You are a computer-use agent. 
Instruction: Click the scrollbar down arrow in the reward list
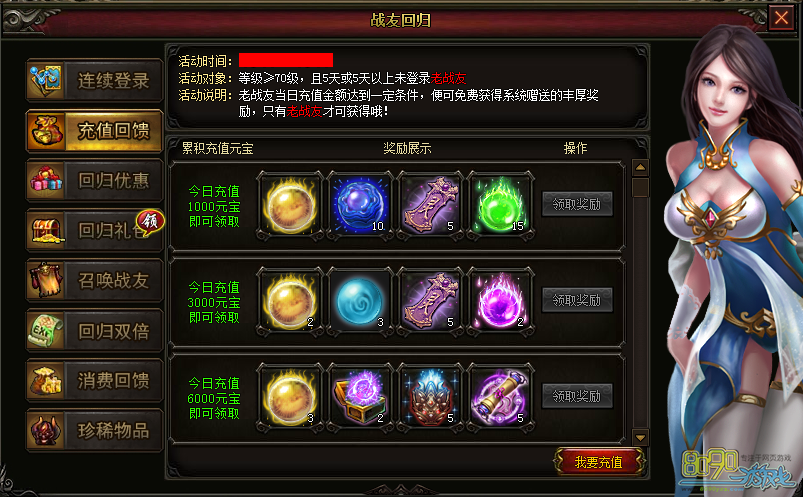tap(640, 437)
